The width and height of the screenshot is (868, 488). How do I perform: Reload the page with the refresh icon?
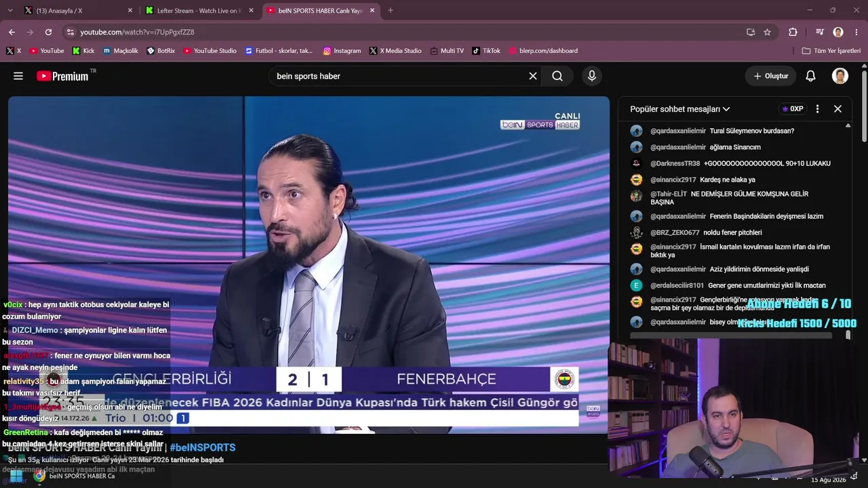[48, 32]
